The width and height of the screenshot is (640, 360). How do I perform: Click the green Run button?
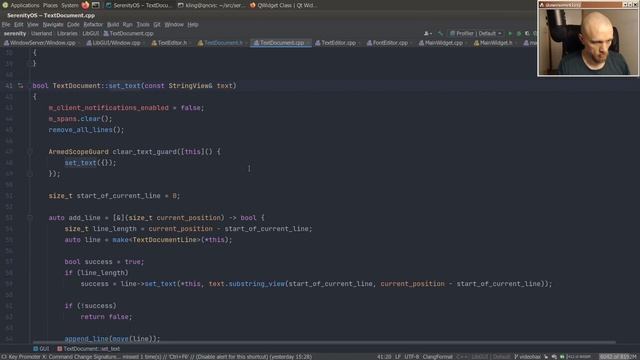(x=510, y=33)
